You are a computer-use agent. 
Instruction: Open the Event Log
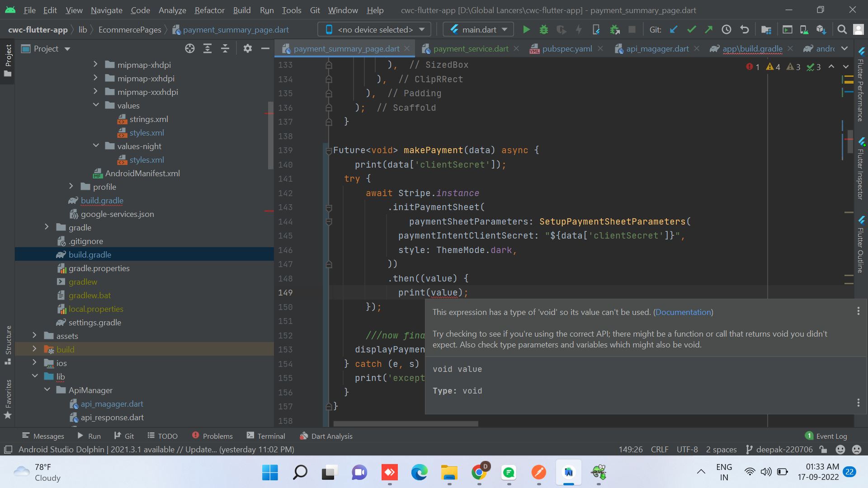pyautogui.click(x=826, y=436)
